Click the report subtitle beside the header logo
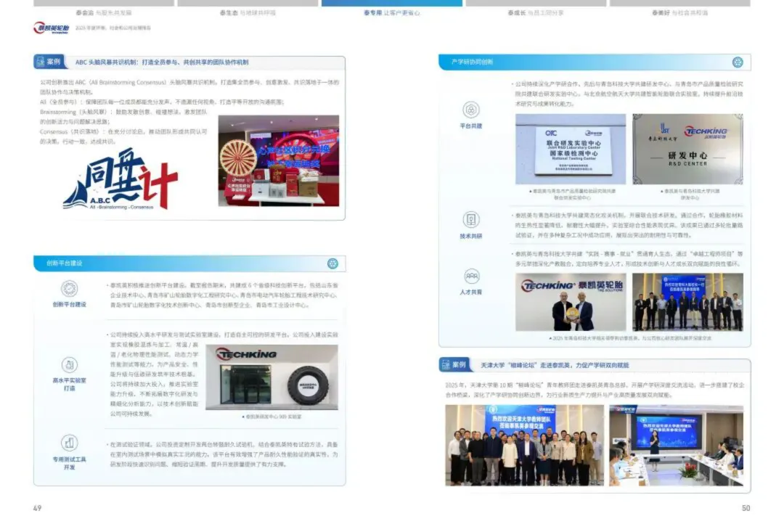Screen dimensions: 784x532 113,28
